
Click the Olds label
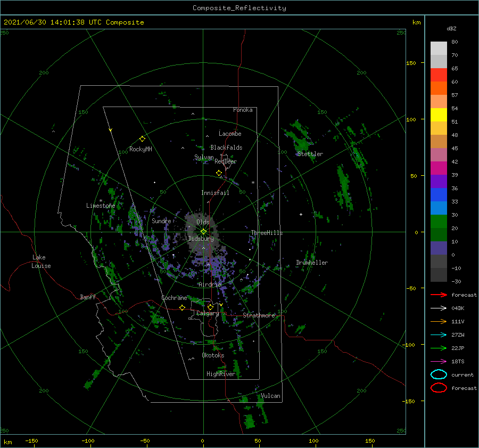[203, 222]
